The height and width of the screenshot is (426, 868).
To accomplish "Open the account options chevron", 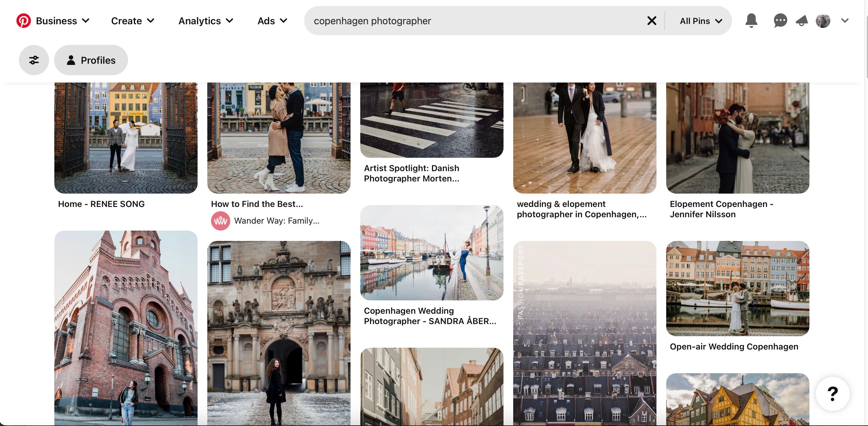I will (x=845, y=21).
